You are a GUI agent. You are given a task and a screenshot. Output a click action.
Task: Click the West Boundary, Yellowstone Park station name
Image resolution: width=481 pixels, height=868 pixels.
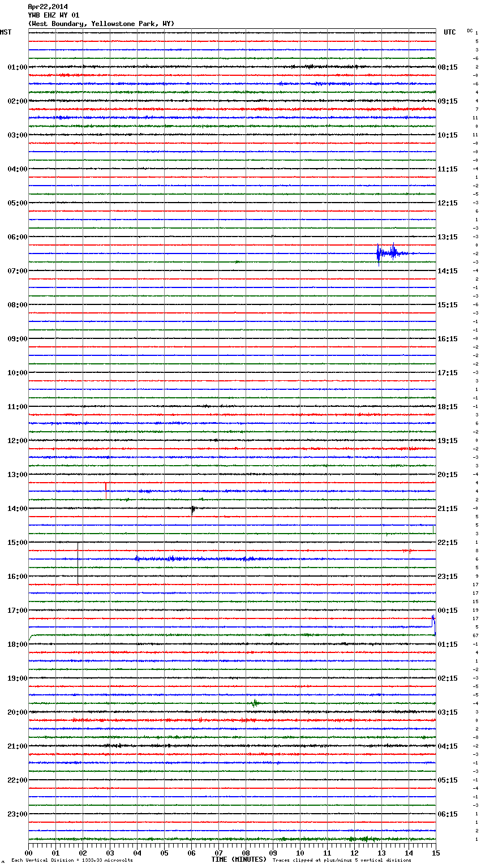(x=101, y=24)
